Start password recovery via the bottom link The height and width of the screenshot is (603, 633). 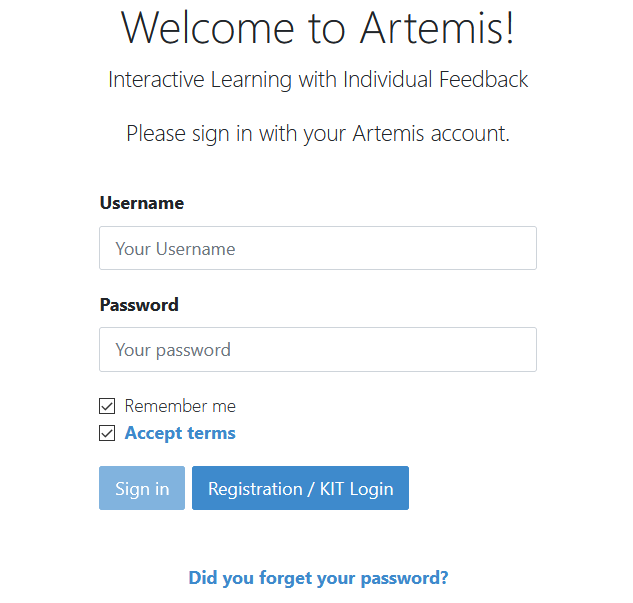point(318,578)
